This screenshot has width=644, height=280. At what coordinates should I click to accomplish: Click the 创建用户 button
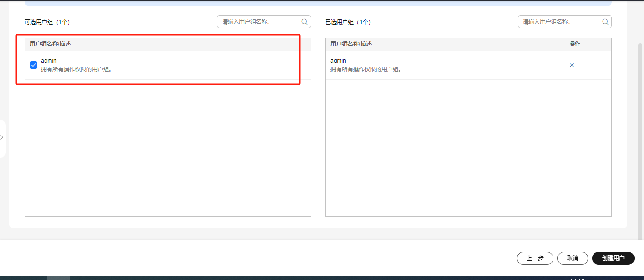pos(613,258)
